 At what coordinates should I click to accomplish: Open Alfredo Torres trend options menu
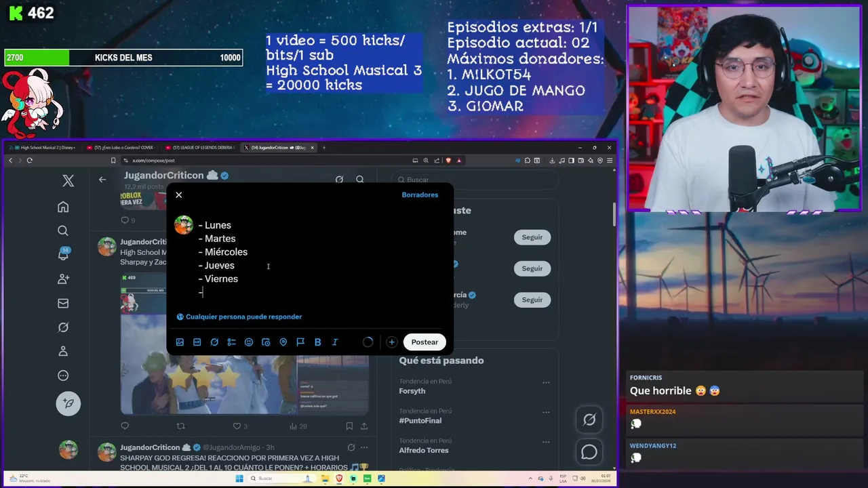(546, 441)
